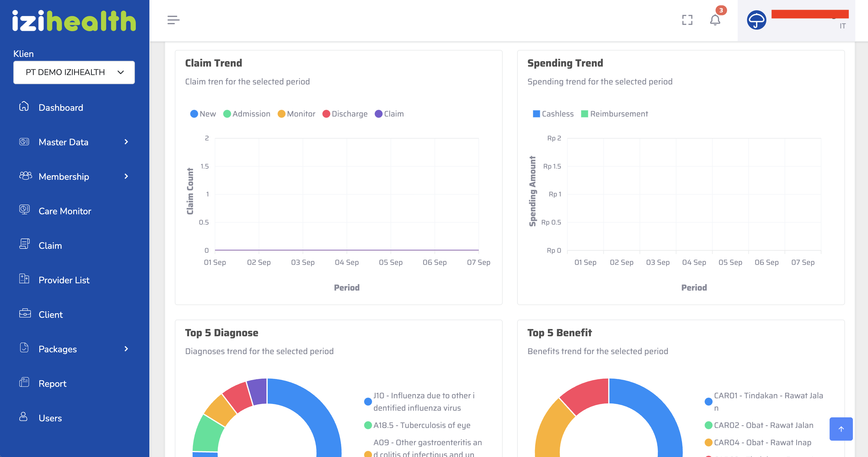Toggle J10 Influenza diagnose legend entry

pyautogui.click(x=419, y=402)
